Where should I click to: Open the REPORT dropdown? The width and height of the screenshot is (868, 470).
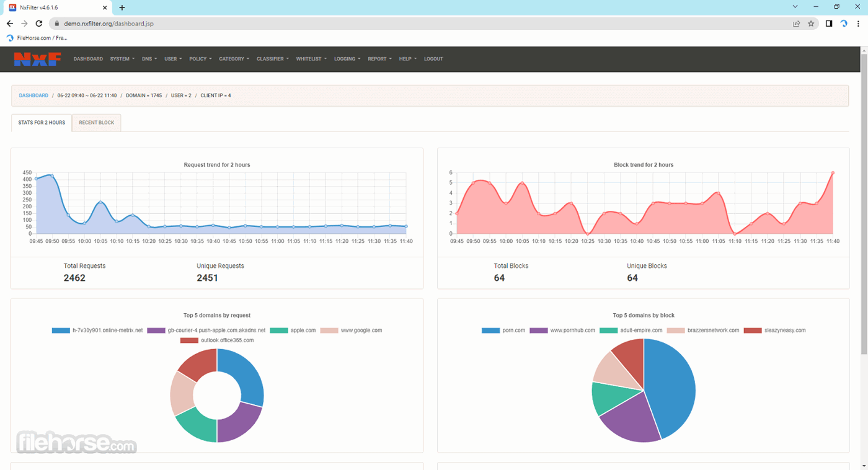[x=379, y=58]
